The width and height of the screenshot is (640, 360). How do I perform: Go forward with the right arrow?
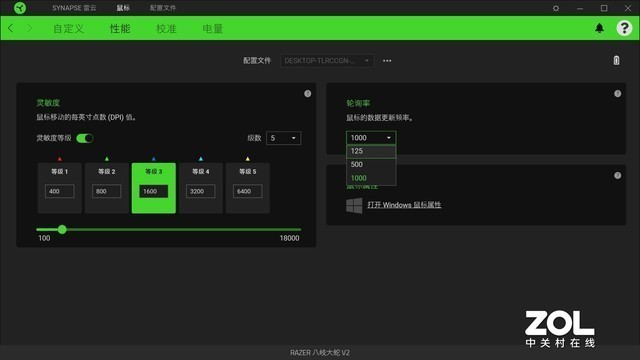pos(29,28)
